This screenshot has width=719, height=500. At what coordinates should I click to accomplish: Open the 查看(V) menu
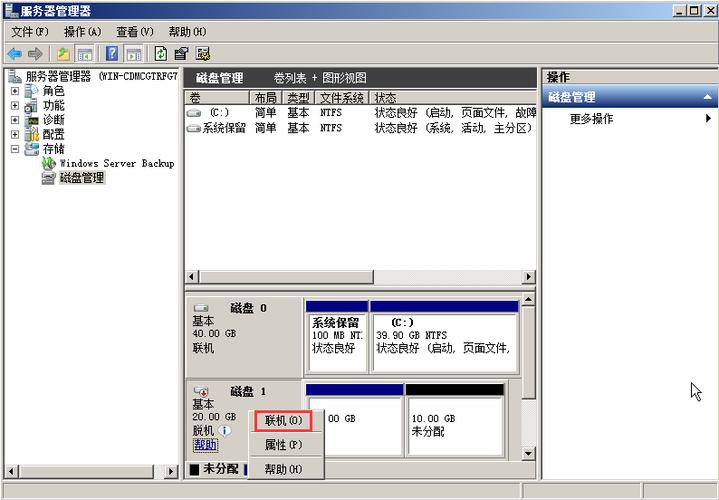click(135, 32)
